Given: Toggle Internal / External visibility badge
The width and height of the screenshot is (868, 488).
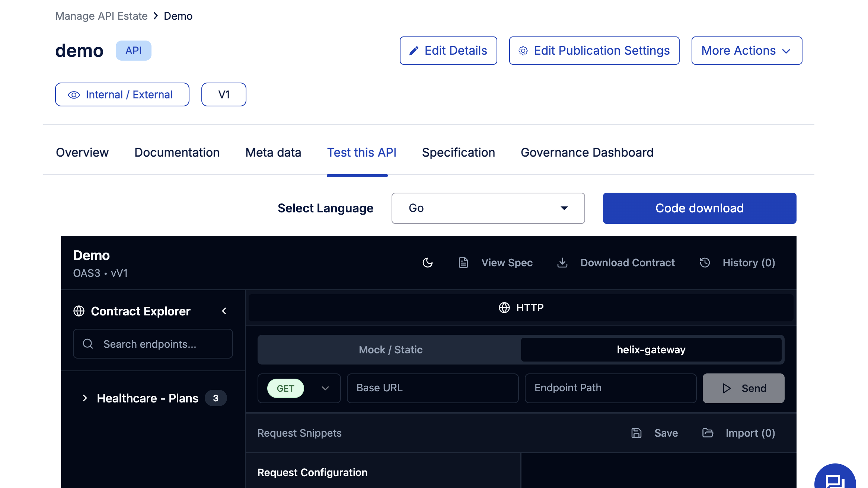Looking at the screenshot, I should (122, 94).
